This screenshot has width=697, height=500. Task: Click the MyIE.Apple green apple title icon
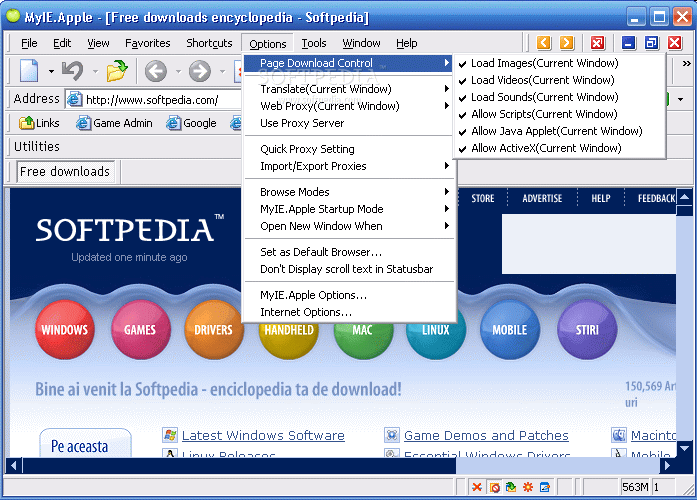coord(13,16)
